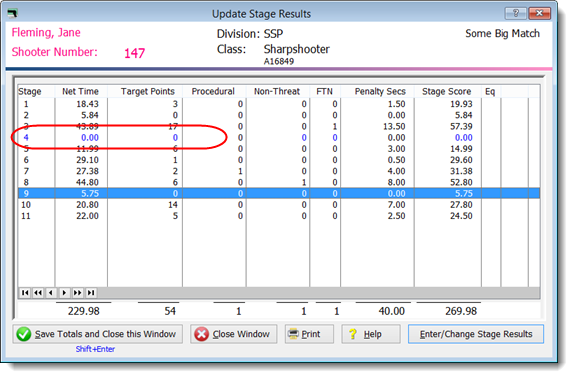
Task: Click the match name Some Big Match
Action: click(x=502, y=34)
